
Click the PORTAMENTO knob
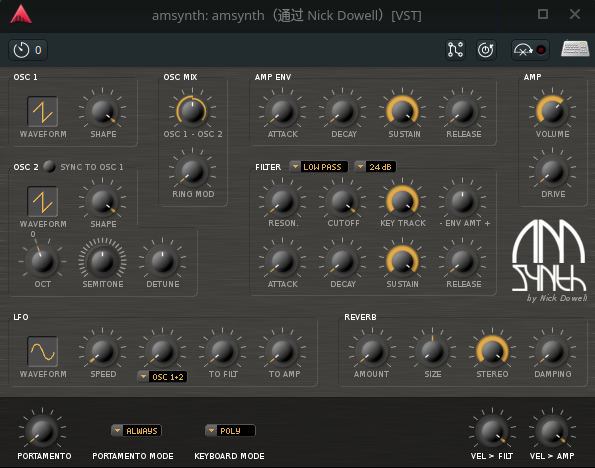pos(42,431)
